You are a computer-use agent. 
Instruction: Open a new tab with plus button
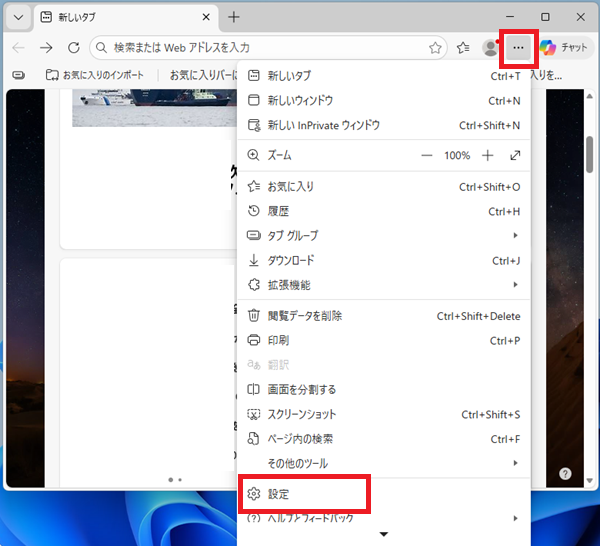(x=234, y=17)
